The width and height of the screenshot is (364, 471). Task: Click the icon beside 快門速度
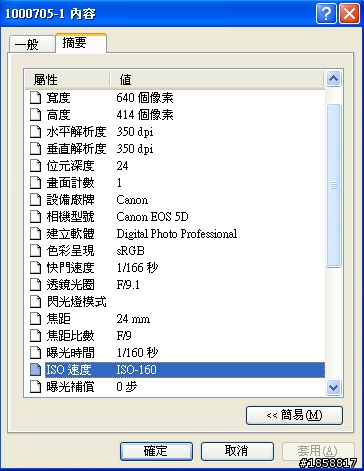point(36,268)
